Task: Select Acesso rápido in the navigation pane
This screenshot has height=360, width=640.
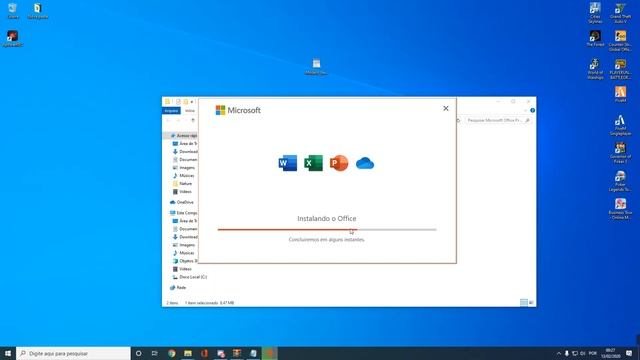Action: [184, 136]
